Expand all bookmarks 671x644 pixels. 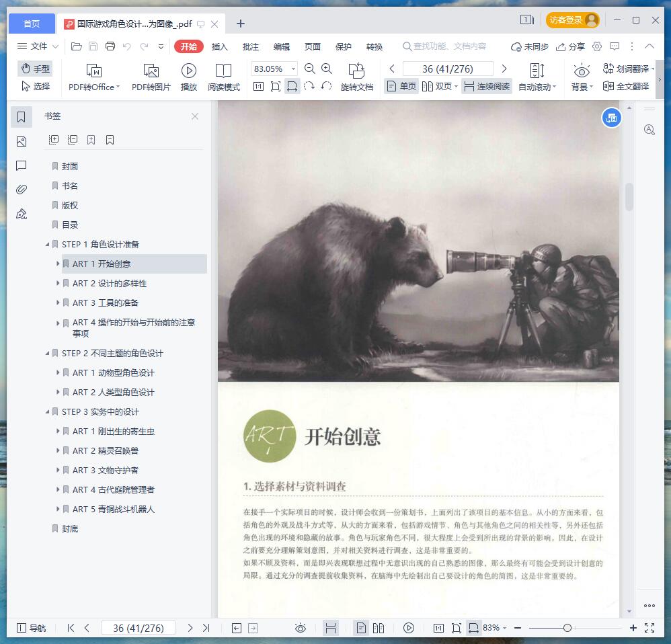(54, 140)
